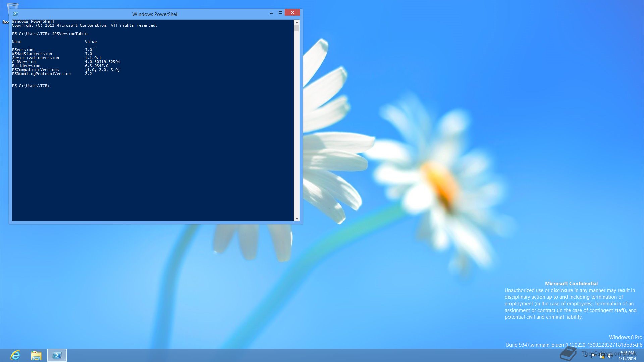Show hidden system tray icons
The height and width of the screenshot is (362, 644).
tap(586, 356)
